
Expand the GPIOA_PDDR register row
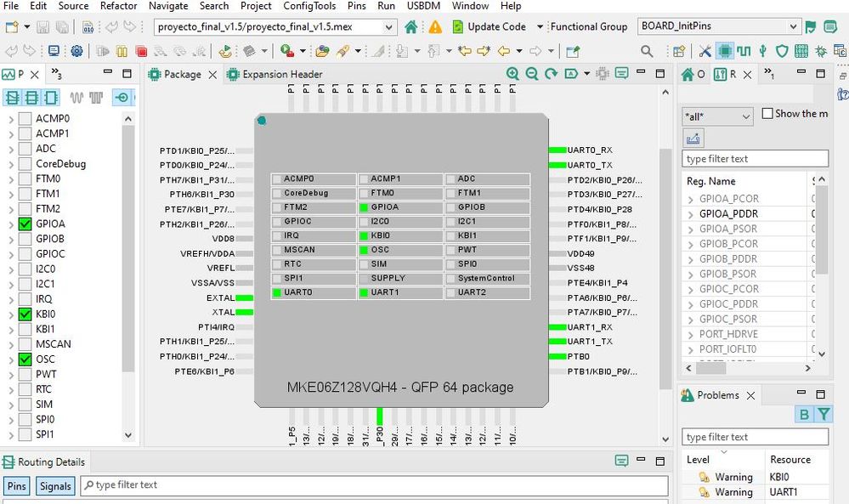pyautogui.click(x=690, y=214)
